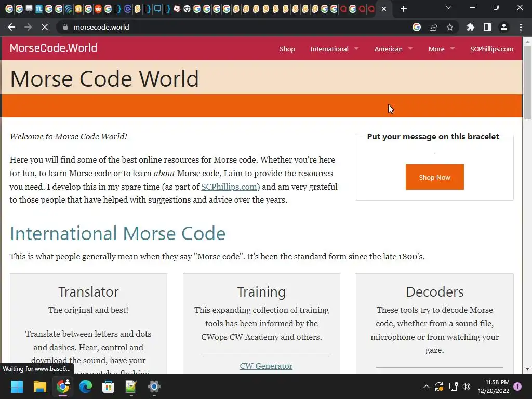The height and width of the screenshot is (399, 532).
Task: Open Chrome's three-dot menu
Action: click(521, 27)
